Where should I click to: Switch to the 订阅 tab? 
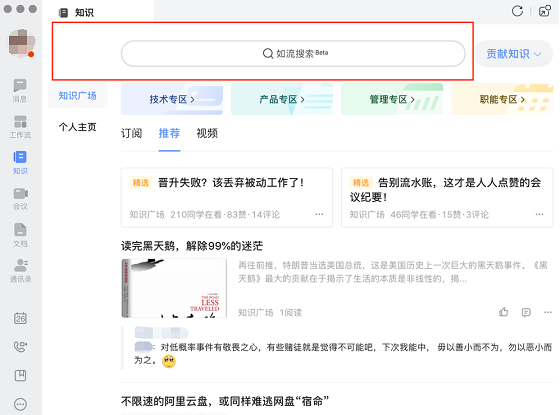(131, 133)
